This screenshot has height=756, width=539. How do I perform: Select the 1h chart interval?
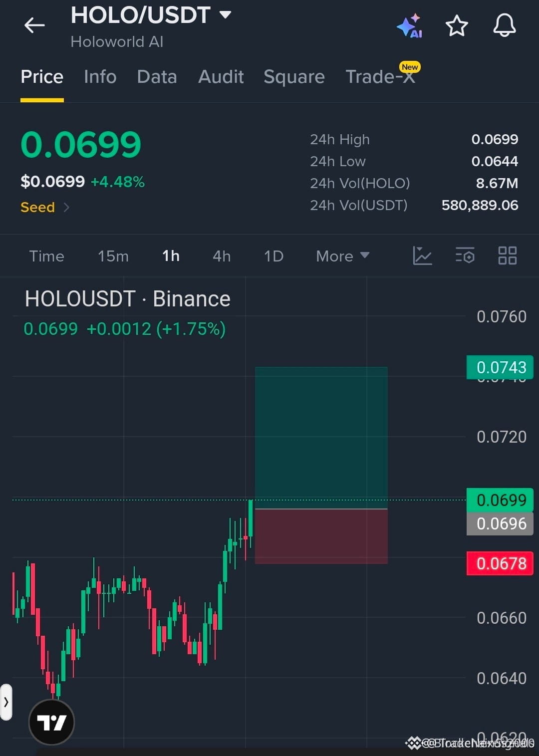coord(171,256)
